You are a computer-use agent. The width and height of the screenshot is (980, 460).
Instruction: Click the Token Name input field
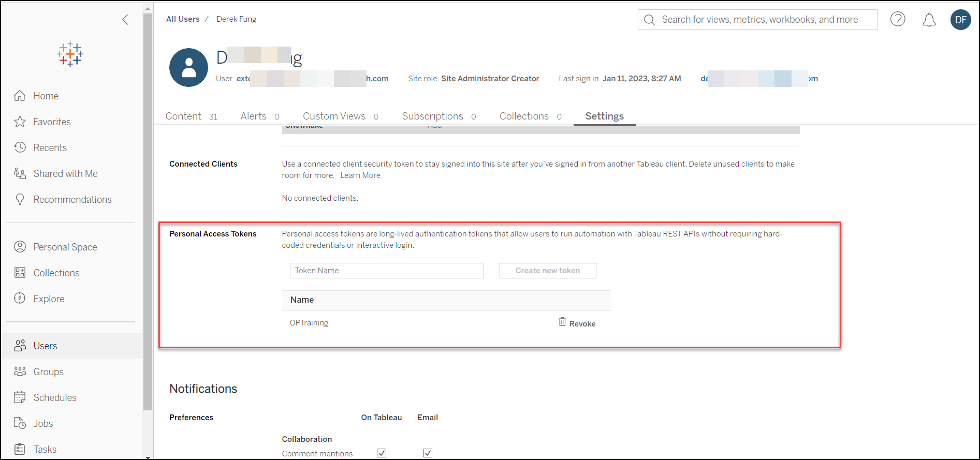(x=387, y=271)
